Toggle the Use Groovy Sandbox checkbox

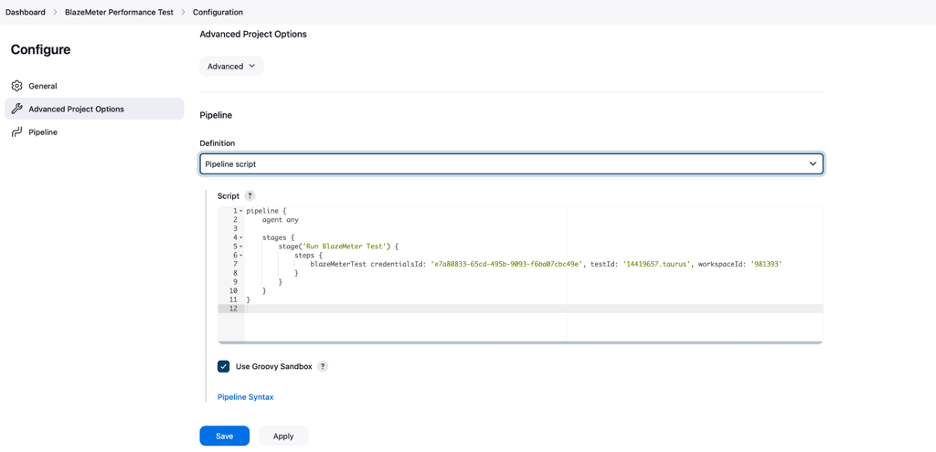tap(223, 367)
